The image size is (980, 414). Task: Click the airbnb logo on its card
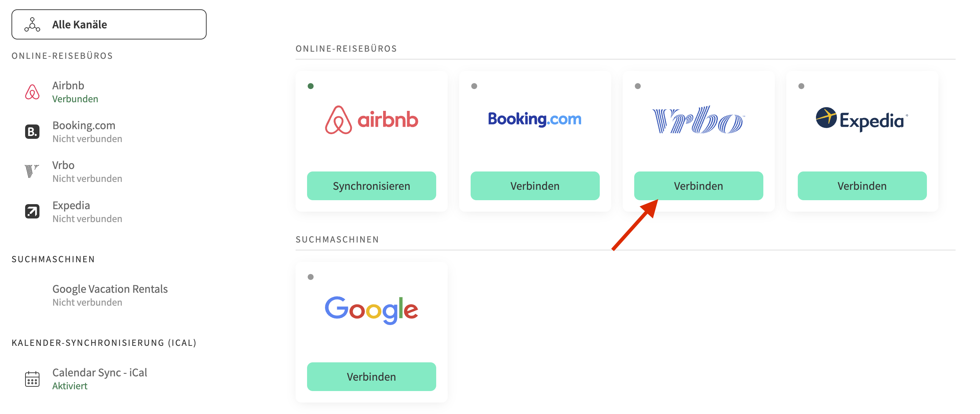[x=371, y=120]
